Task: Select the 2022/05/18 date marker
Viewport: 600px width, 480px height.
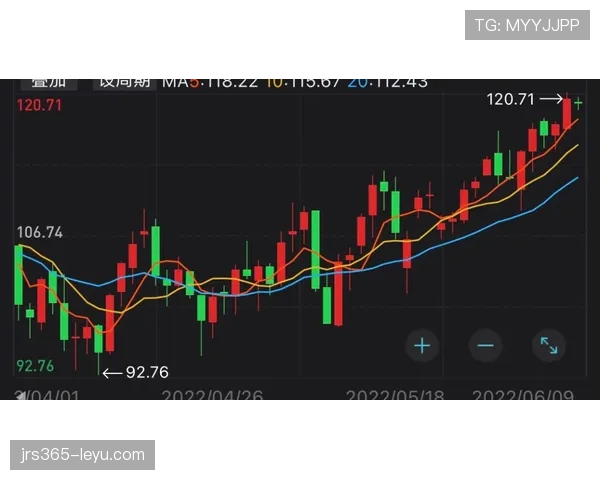Action: [395, 396]
